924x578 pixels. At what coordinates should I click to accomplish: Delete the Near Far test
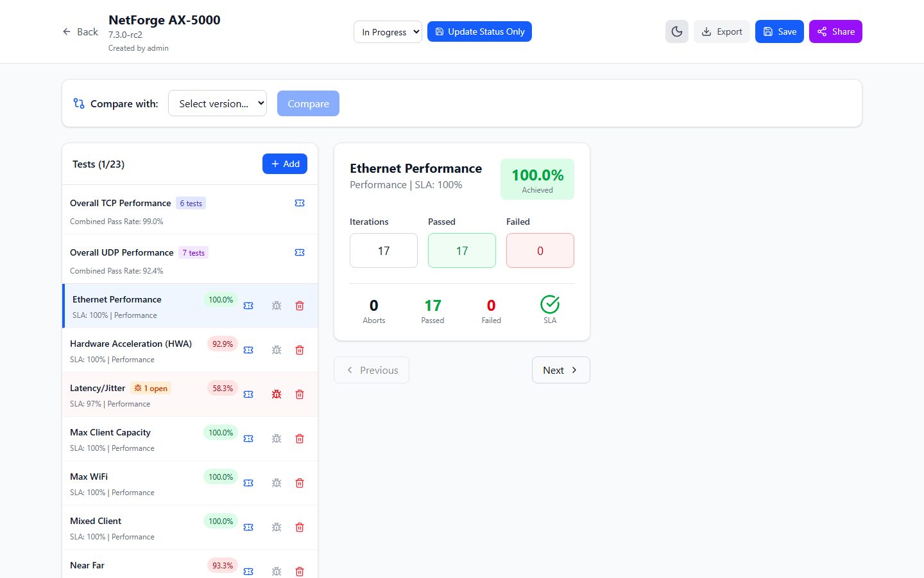[x=300, y=571]
